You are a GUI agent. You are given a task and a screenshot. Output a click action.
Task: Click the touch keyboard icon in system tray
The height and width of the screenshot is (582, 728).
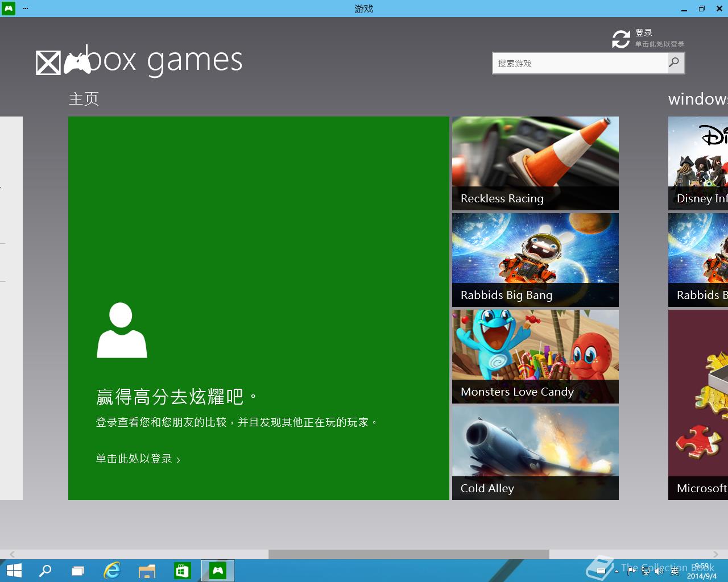(x=601, y=571)
